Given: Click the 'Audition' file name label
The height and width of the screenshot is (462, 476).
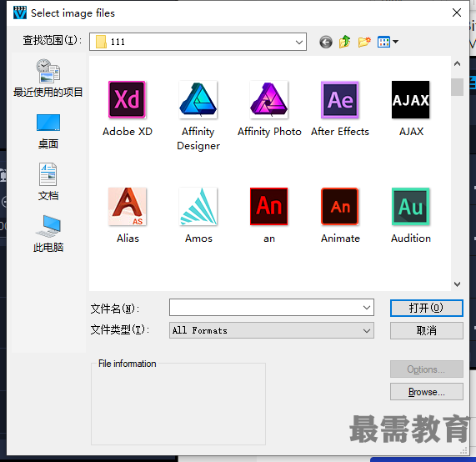Looking at the screenshot, I should [x=411, y=239].
